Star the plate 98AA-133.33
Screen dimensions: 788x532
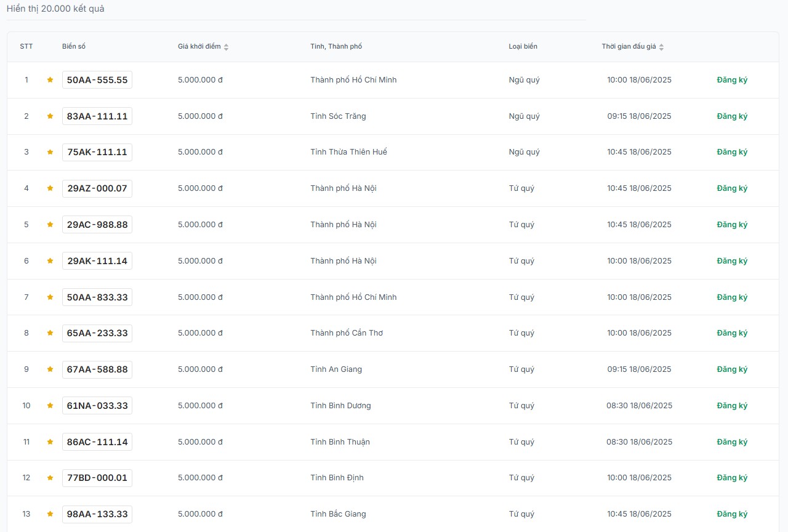point(50,514)
